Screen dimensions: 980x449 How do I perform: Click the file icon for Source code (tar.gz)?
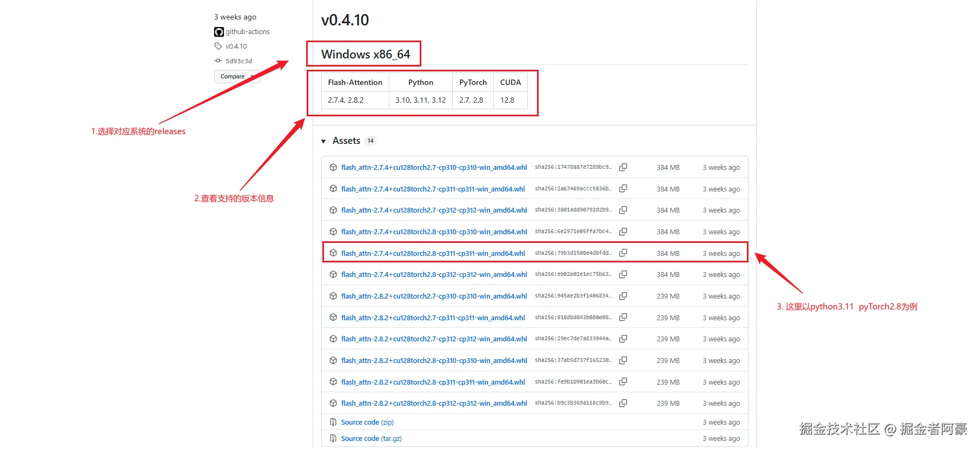(x=333, y=438)
